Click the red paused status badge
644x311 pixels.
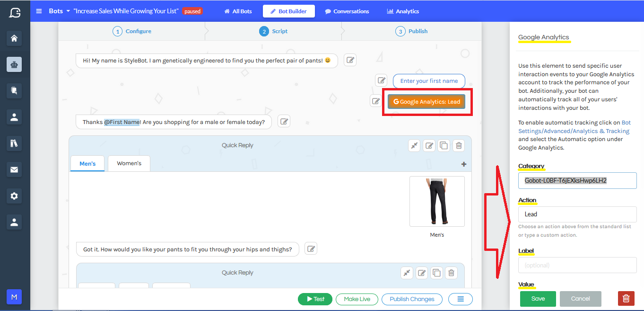point(192,11)
